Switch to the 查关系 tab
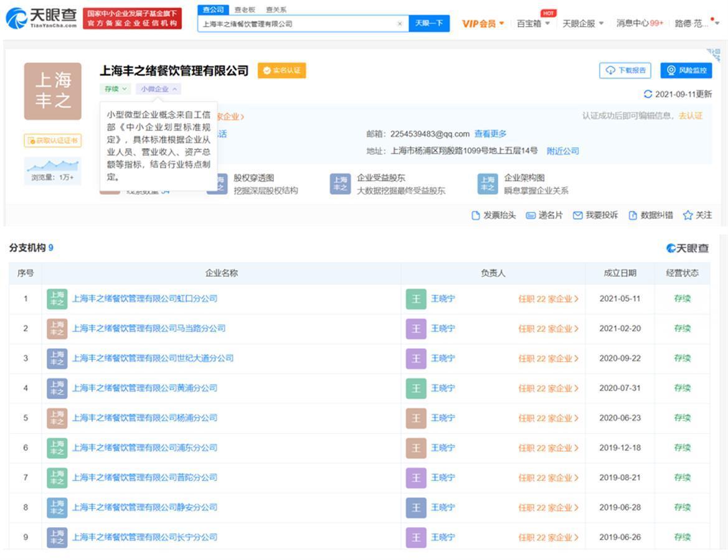The image size is (728, 560). pos(276,9)
